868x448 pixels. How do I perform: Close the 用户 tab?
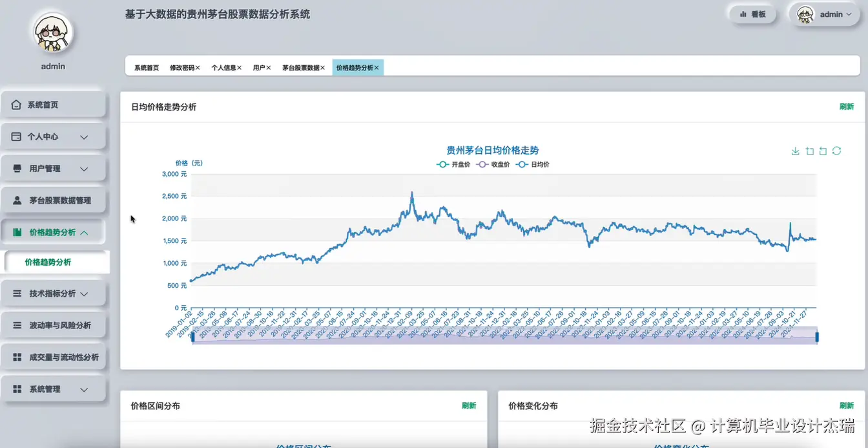(x=268, y=68)
